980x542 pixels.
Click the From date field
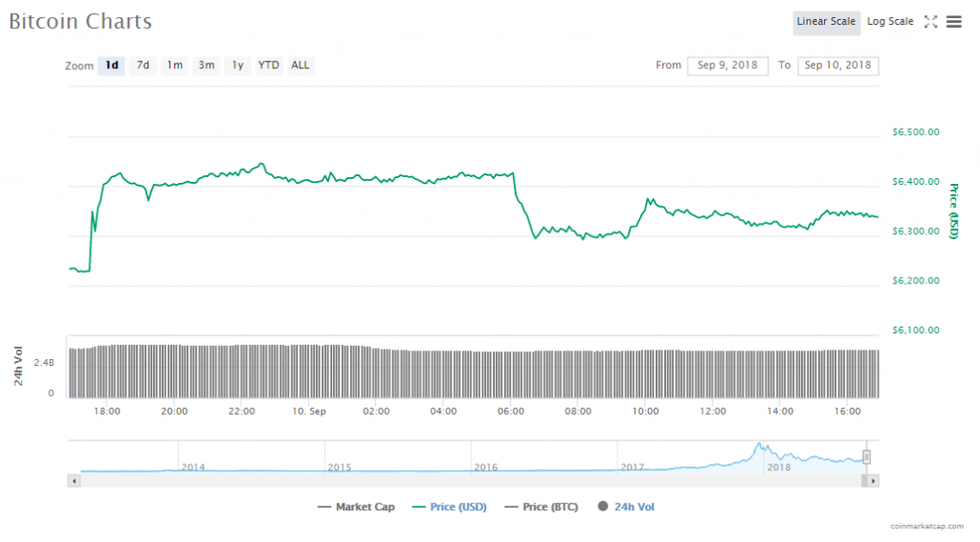click(727, 65)
